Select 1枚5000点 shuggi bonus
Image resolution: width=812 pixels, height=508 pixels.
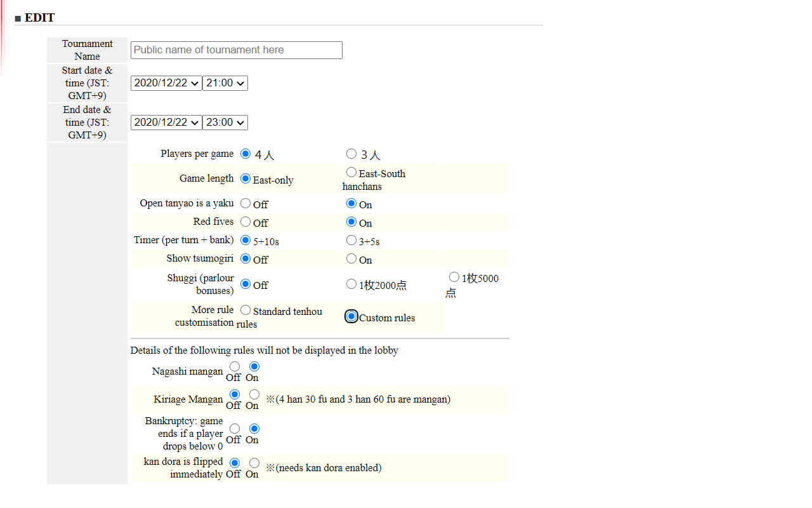coord(454,276)
